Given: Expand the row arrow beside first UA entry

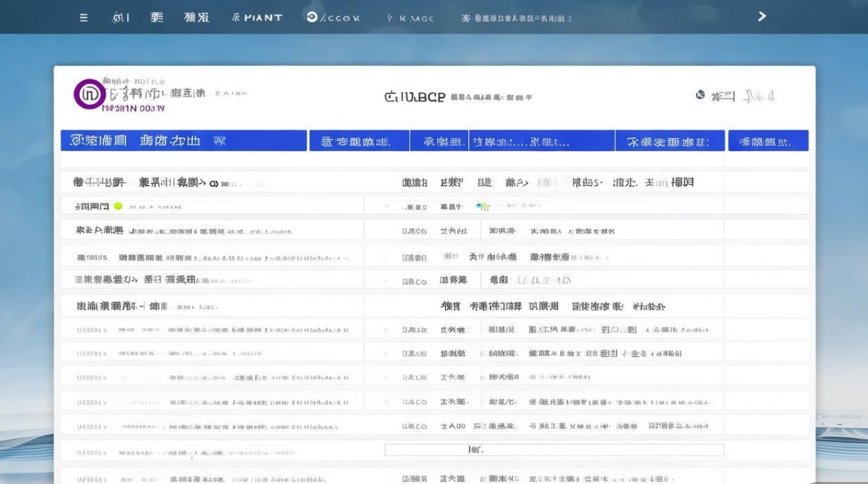Looking at the screenshot, I should tap(386, 330).
